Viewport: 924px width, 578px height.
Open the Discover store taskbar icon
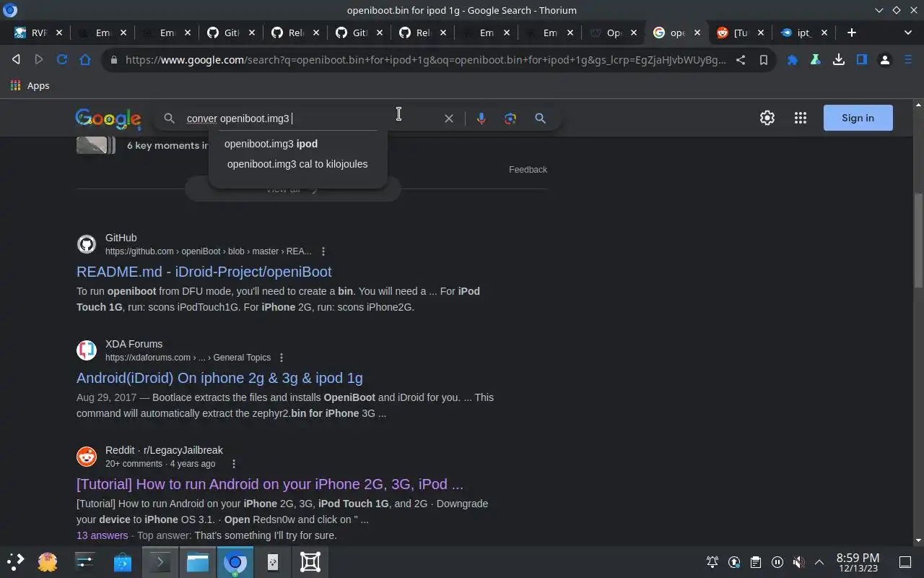(x=122, y=561)
